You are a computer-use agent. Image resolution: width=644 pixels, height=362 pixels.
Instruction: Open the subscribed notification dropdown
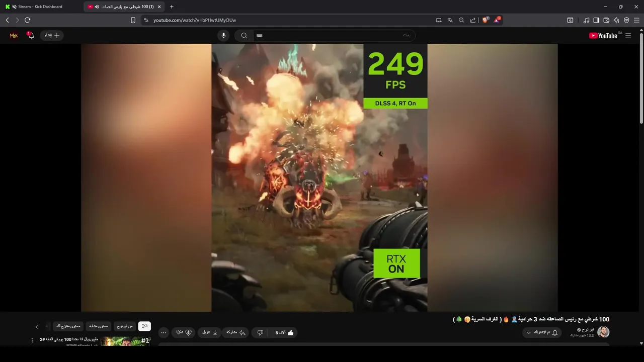point(542,332)
